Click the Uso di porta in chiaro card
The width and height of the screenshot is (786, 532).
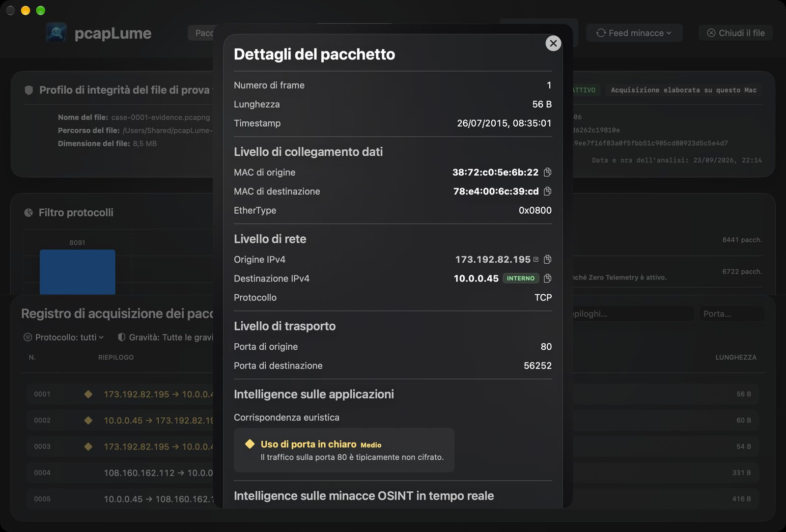coord(344,450)
